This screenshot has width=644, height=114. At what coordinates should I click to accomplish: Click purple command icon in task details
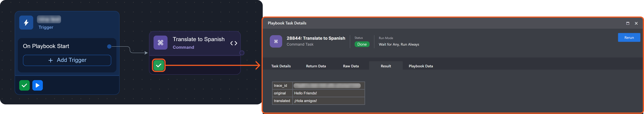(x=276, y=41)
